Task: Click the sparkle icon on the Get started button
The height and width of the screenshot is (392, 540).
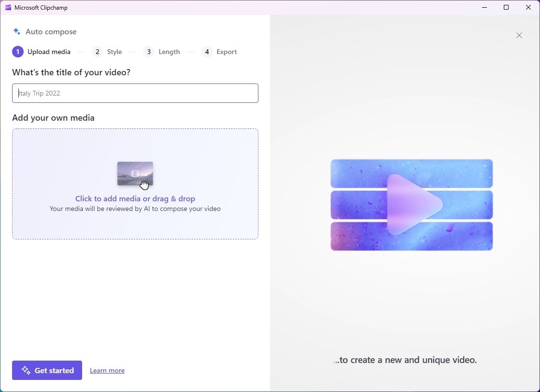Action: (25, 370)
